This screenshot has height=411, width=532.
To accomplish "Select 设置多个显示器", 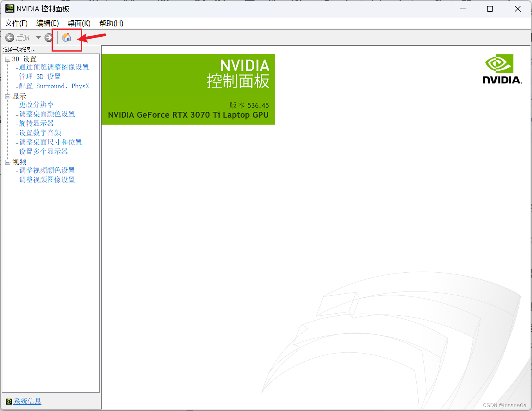I will pos(43,152).
